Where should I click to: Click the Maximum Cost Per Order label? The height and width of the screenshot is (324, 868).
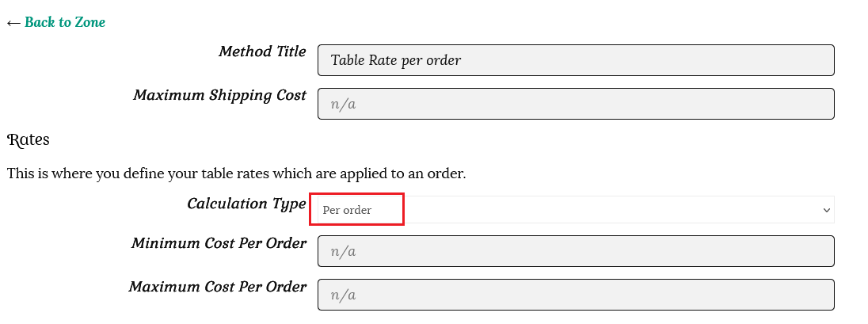(217, 287)
